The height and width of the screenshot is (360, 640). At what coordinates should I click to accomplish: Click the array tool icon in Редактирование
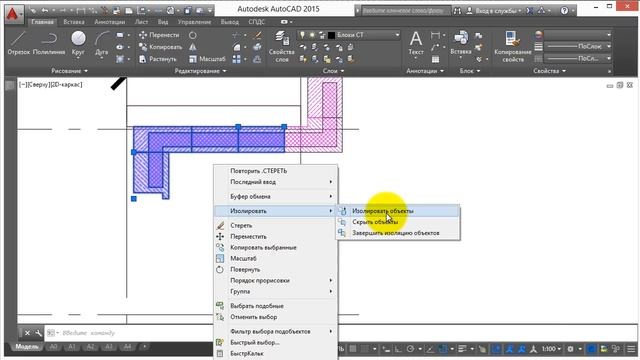tap(237, 59)
